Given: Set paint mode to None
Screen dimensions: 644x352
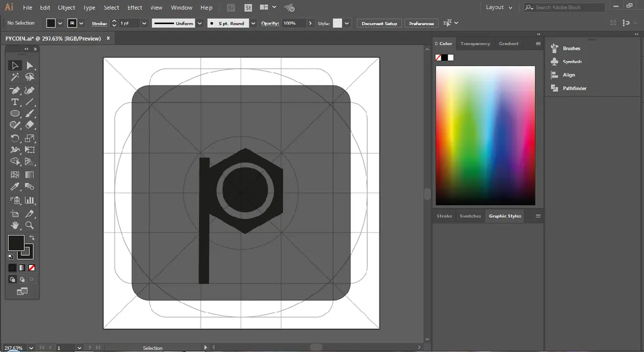Looking at the screenshot, I should tap(32, 268).
